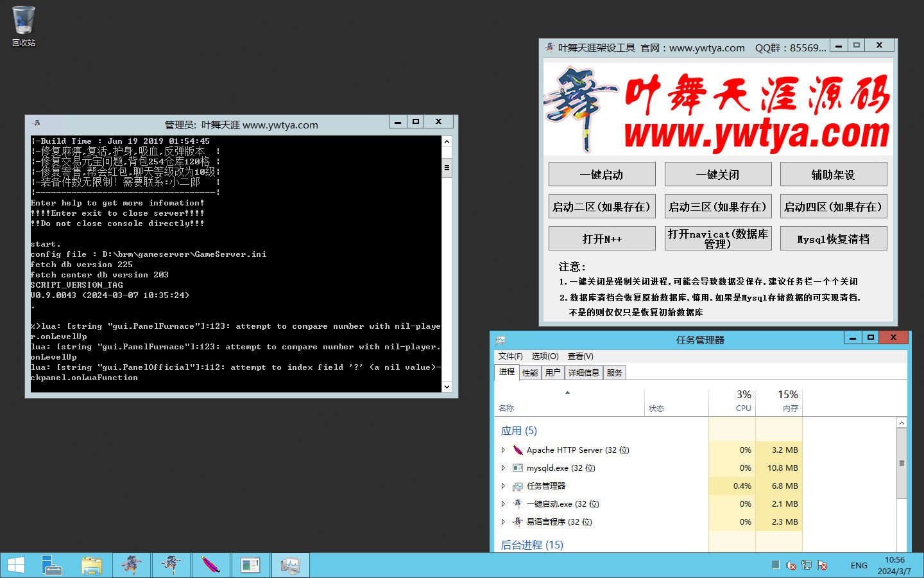
Task: Click the 一键启动 button
Action: pyautogui.click(x=602, y=174)
